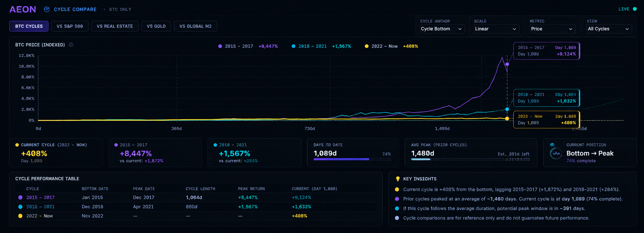Click the Bottom Date column header

point(95,189)
